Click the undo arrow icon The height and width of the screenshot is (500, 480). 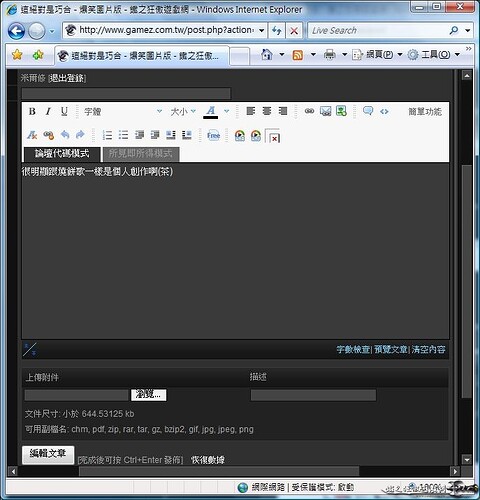click(65, 135)
